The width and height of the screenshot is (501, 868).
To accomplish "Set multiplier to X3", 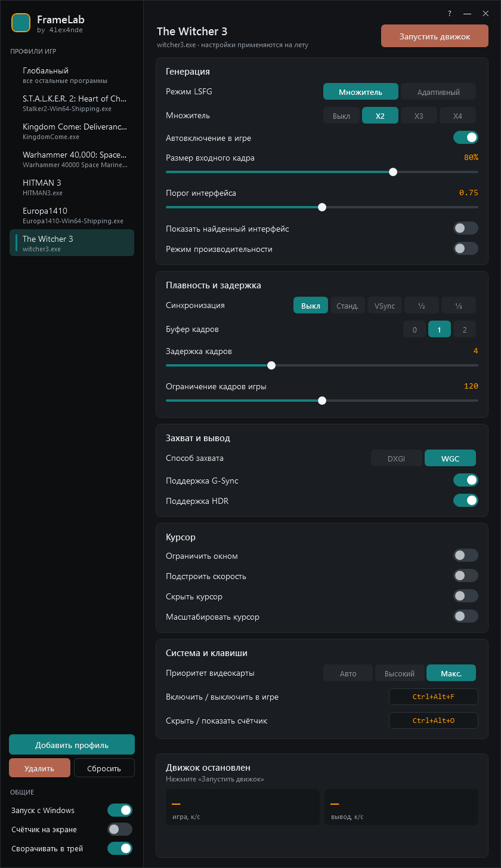I will click(419, 116).
